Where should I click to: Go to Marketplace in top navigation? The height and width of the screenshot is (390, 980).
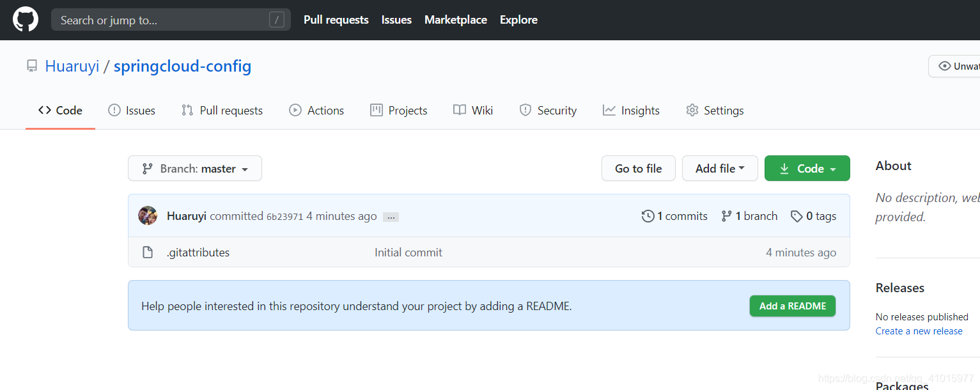456,20
